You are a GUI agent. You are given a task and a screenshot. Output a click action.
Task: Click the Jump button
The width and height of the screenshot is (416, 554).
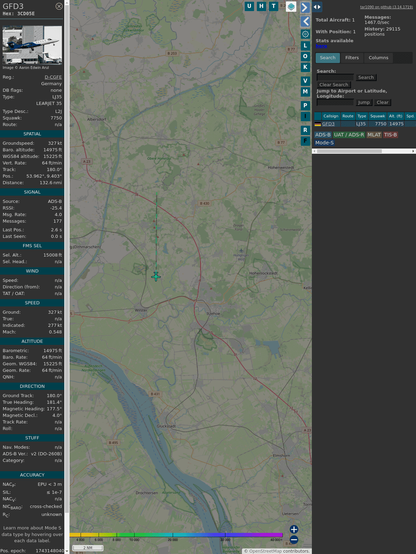click(364, 102)
